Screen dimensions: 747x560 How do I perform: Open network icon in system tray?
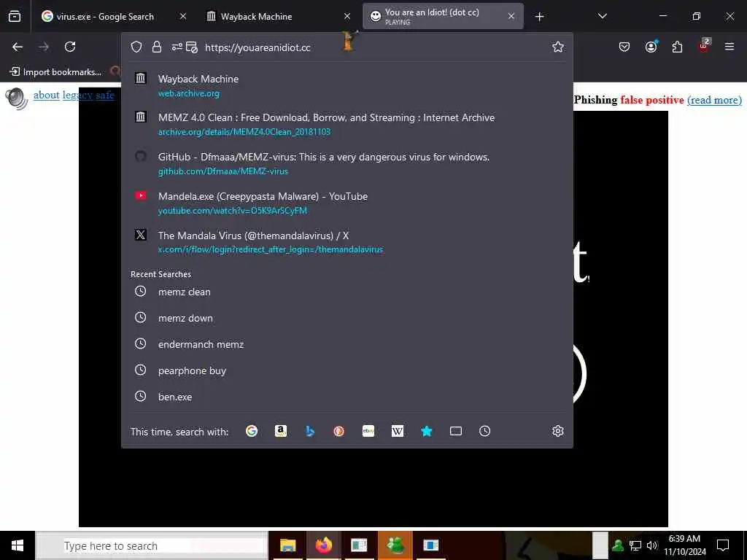pyautogui.click(x=635, y=545)
